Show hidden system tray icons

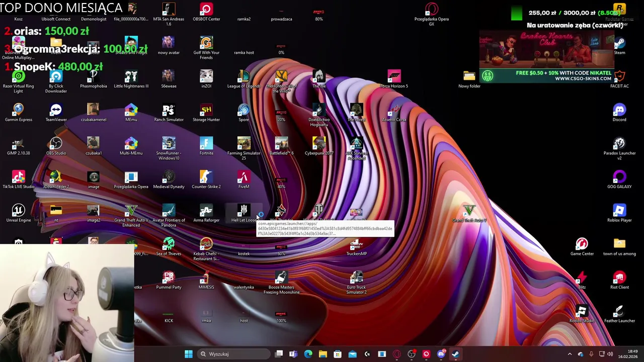tap(570, 354)
